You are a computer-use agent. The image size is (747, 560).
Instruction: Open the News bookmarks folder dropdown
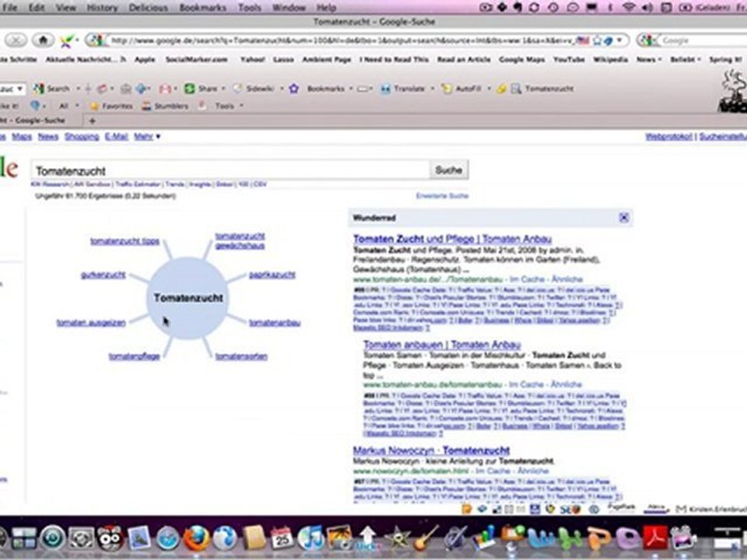[x=649, y=60]
